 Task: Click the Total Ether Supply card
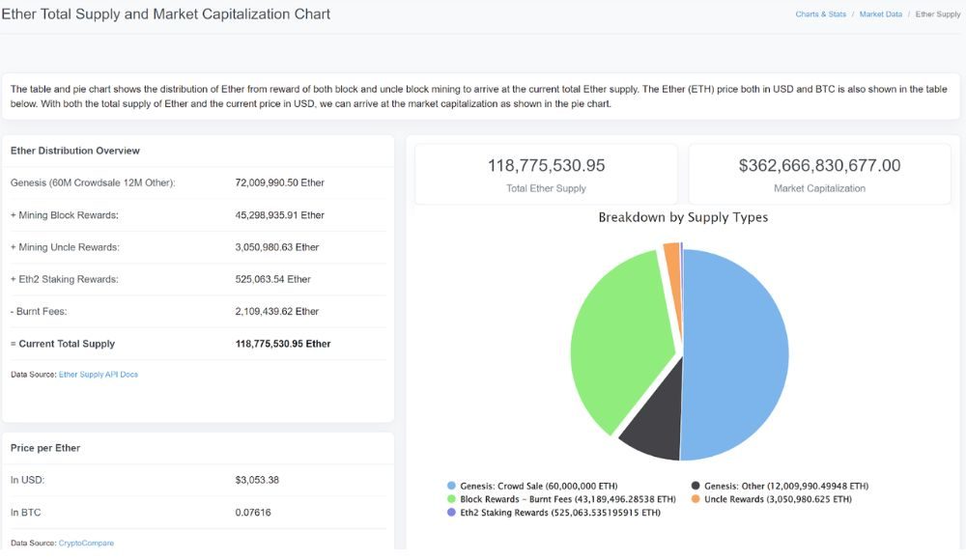(547, 175)
